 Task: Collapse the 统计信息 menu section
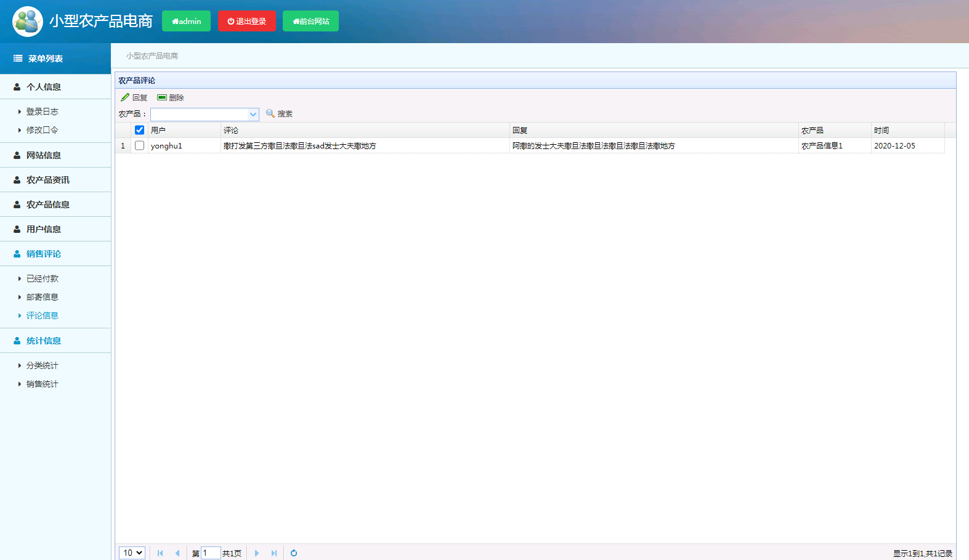point(55,341)
